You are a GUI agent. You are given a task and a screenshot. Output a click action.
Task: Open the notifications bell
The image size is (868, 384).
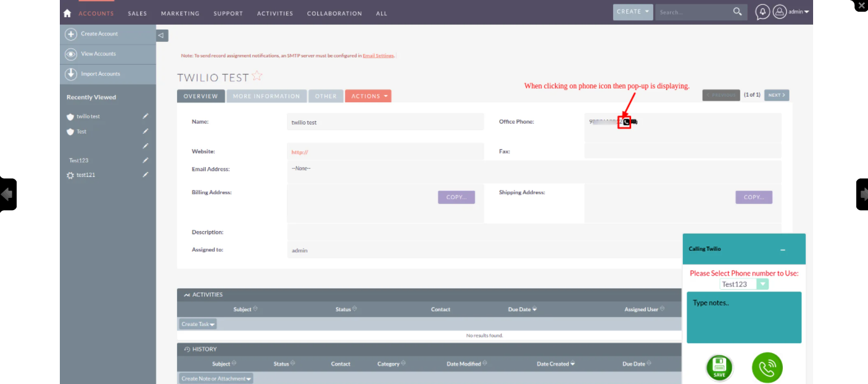coord(763,12)
